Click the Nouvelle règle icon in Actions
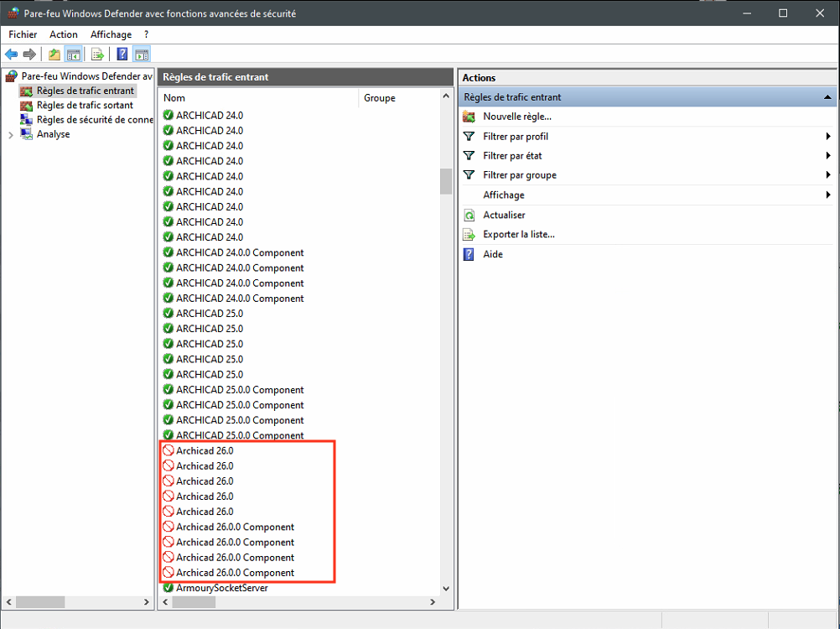The height and width of the screenshot is (629, 840). (469, 117)
